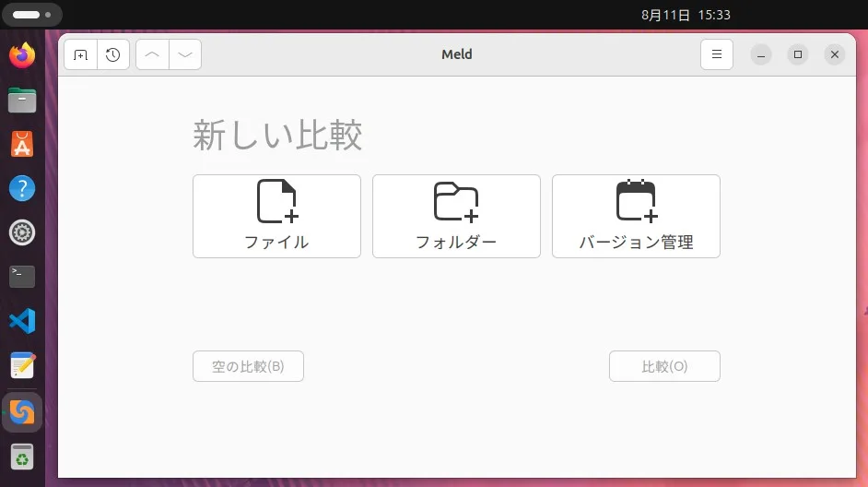Launch Firefox from the dock

(x=22, y=55)
